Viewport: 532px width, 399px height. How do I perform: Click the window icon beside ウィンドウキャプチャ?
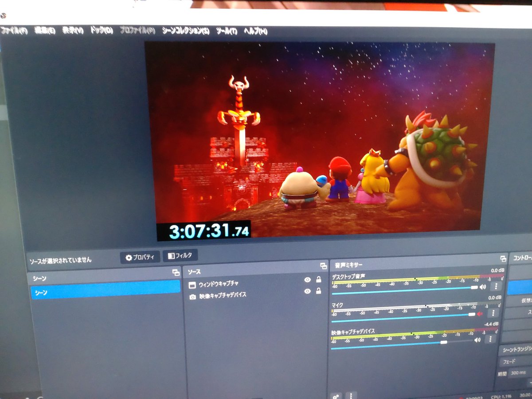point(192,285)
